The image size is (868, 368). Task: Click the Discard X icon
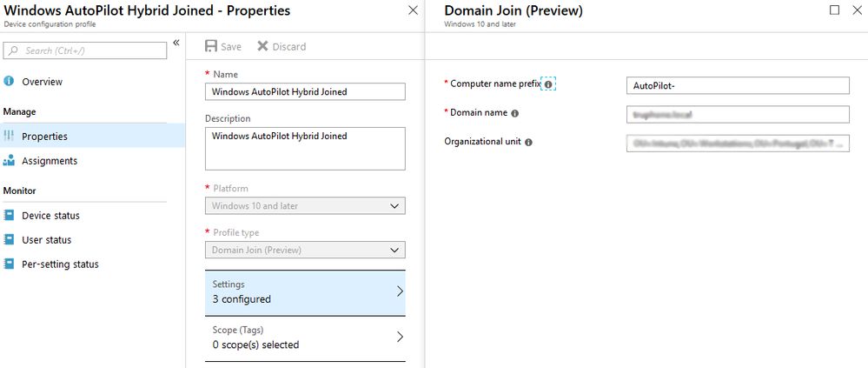click(263, 46)
